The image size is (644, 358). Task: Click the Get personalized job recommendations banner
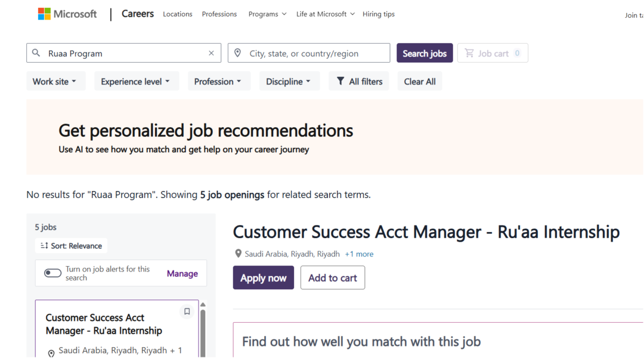pyautogui.click(x=335, y=137)
